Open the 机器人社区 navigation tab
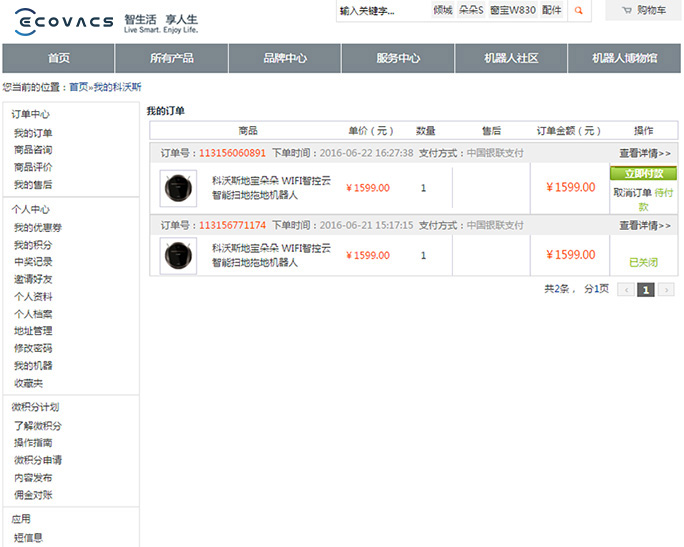The width and height of the screenshot is (684, 547). pos(511,58)
